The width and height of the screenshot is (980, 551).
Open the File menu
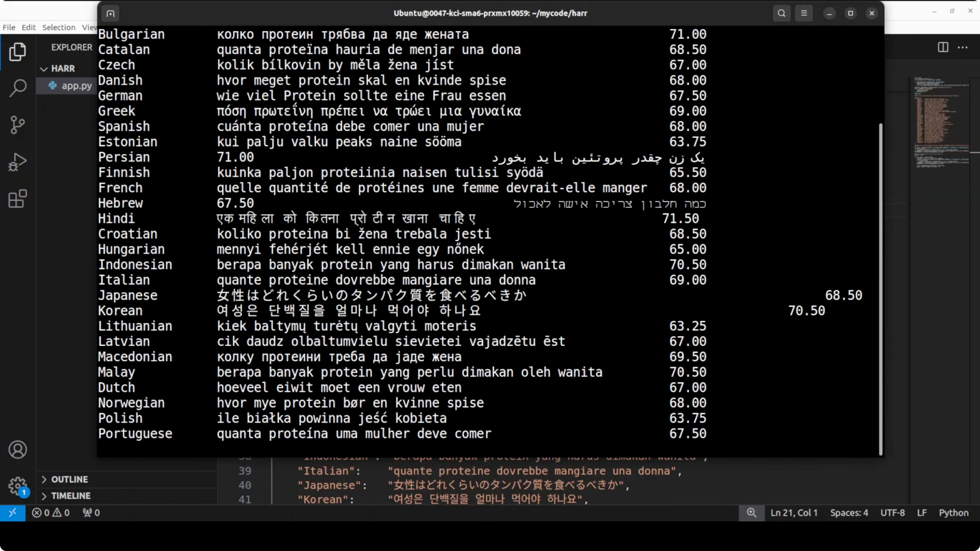coord(9,27)
